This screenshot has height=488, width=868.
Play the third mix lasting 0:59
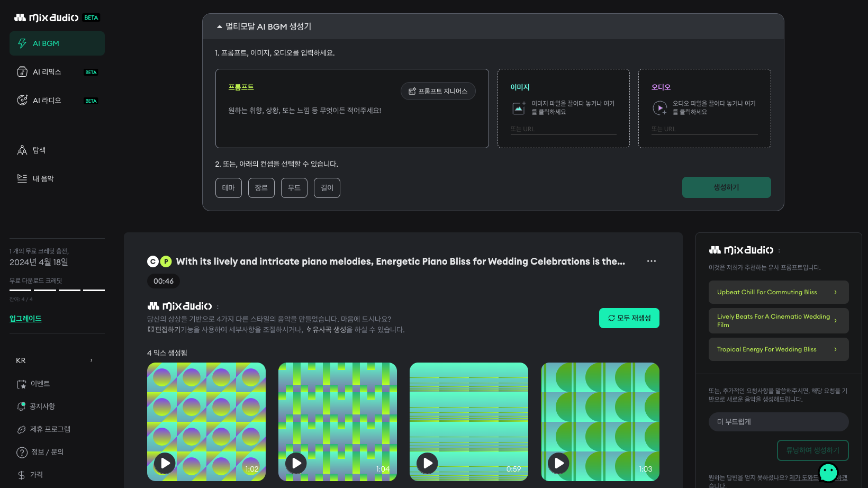pos(428,463)
